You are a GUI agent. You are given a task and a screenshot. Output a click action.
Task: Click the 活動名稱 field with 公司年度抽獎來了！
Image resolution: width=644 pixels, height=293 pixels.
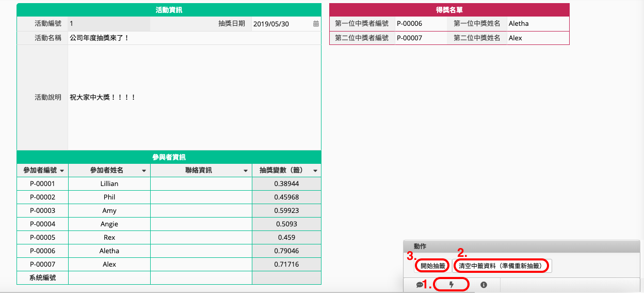194,38
